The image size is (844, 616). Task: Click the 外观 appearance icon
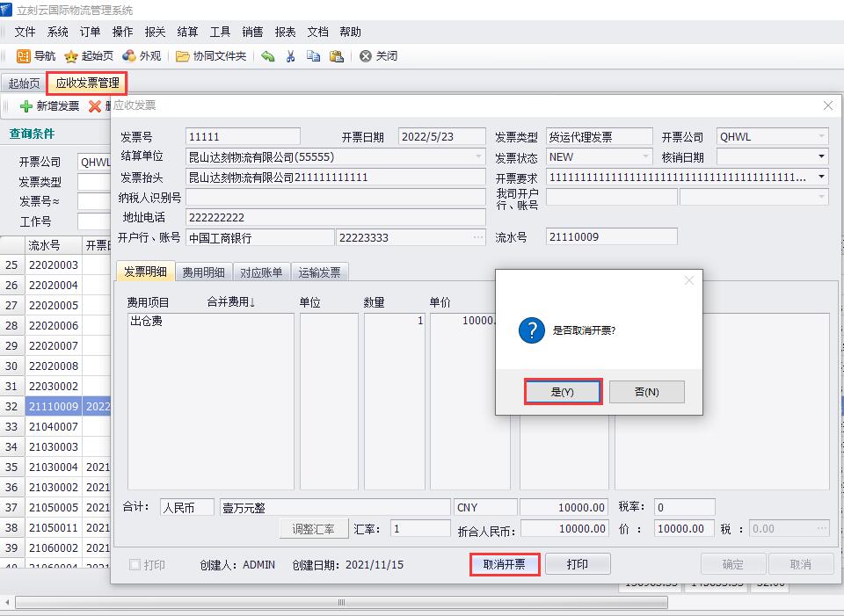(x=129, y=56)
